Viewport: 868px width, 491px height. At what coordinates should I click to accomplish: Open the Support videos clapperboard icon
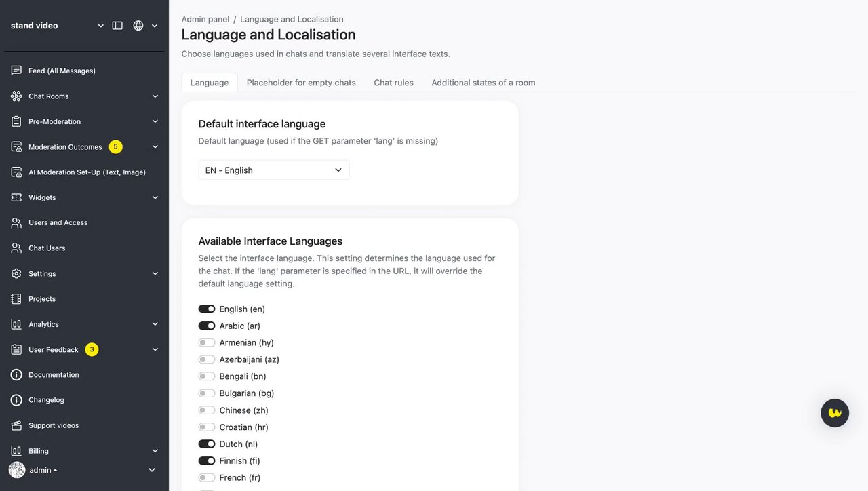pos(16,425)
